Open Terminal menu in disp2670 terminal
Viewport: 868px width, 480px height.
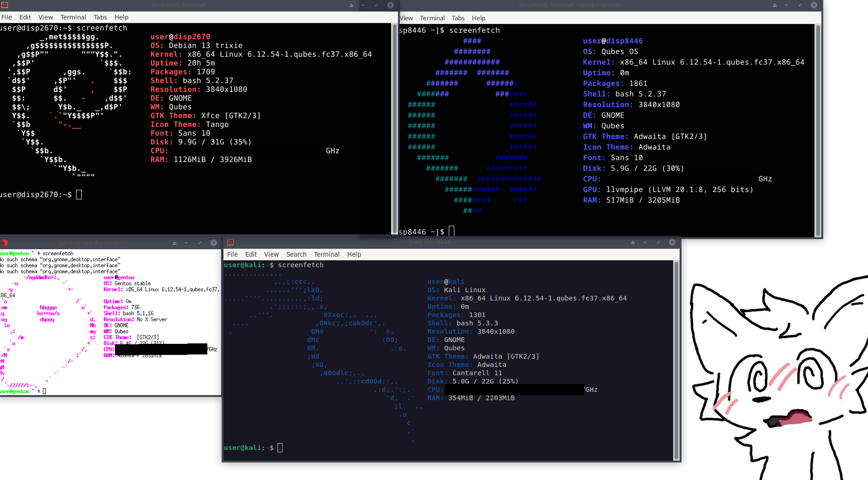pos(73,17)
